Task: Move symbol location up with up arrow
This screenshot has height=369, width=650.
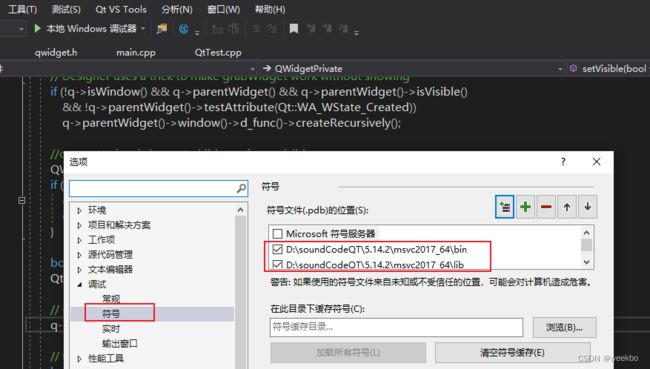Action: tap(567, 206)
